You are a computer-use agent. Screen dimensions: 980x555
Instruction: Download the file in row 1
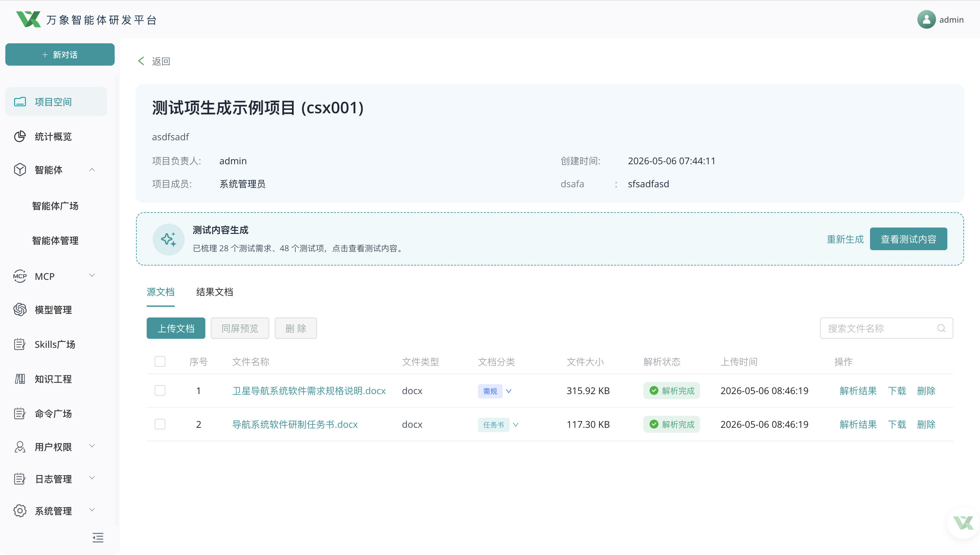click(897, 391)
